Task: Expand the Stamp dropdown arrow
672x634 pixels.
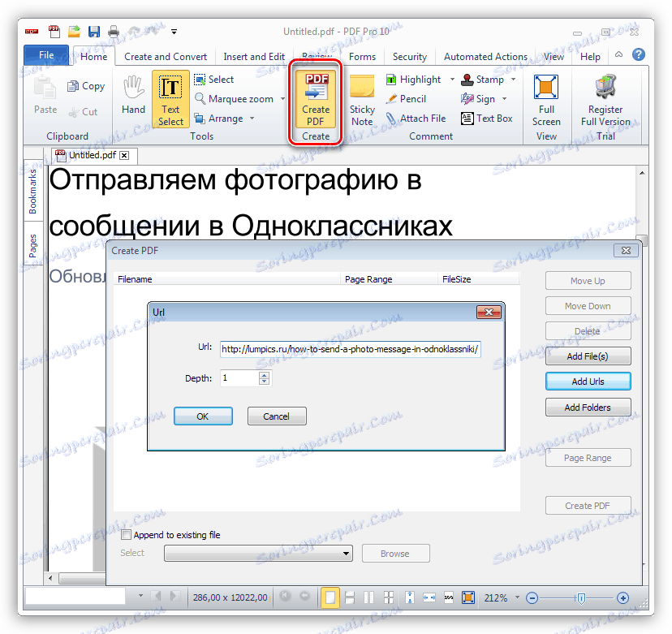Action: (x=513, y=80)
